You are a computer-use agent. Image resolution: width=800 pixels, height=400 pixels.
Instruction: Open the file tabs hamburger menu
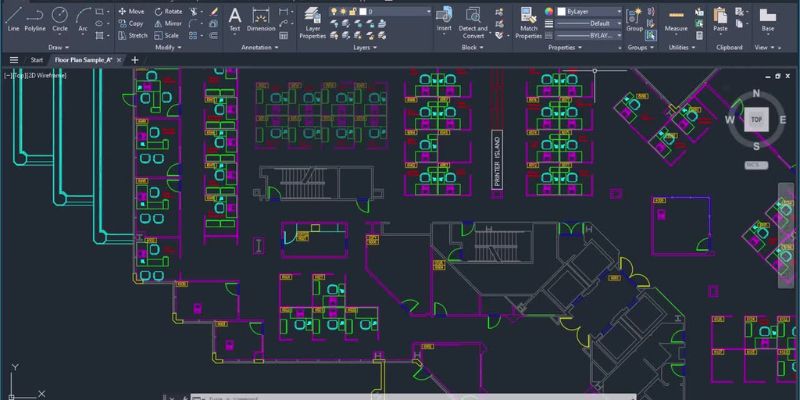pyautogui.click(x=14, y=60)
